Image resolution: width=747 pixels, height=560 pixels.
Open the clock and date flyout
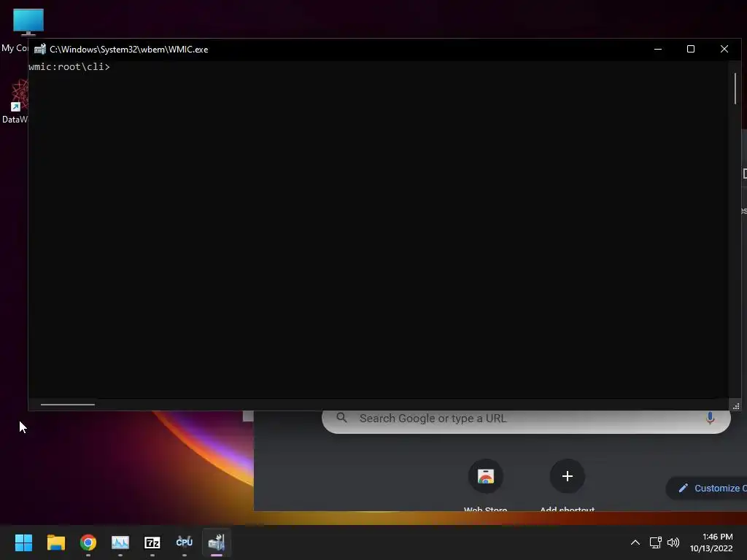pyautogui.click(x=711, y=542)
